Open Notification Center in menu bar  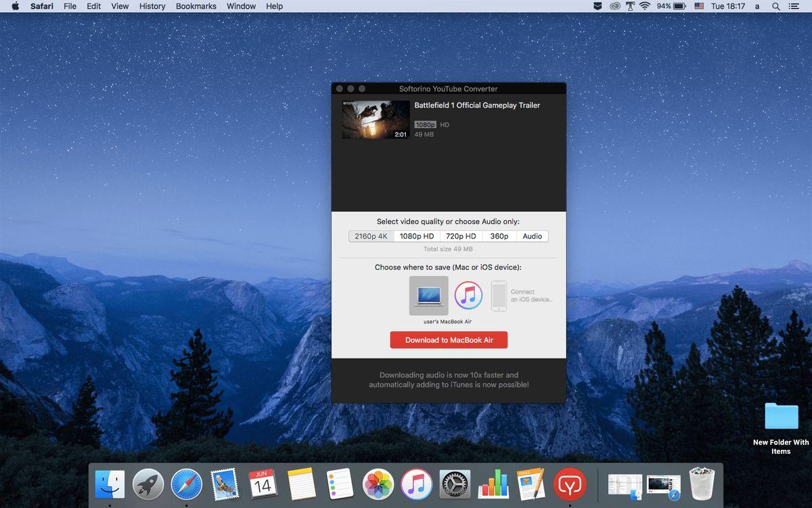point(794,6)
